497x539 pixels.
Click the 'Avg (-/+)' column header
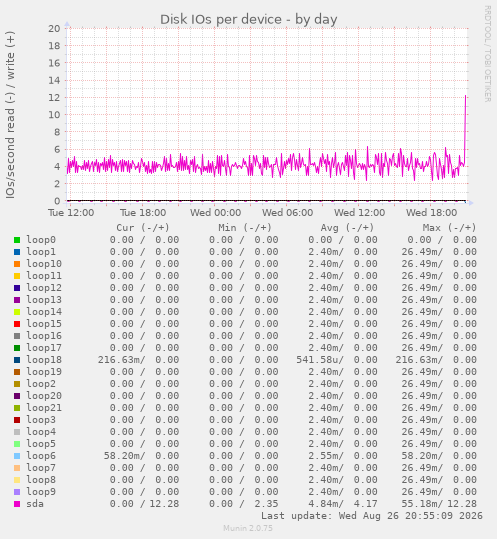(347, 228)
